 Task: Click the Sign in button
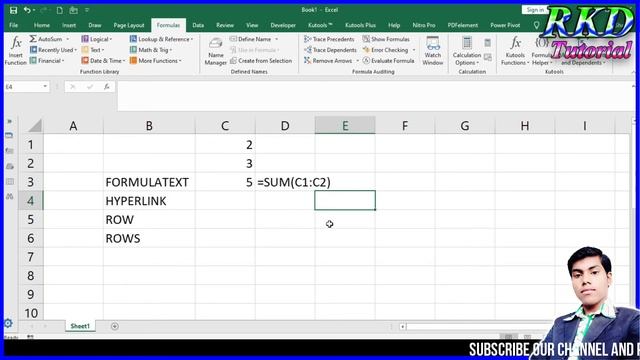point(535,10)
